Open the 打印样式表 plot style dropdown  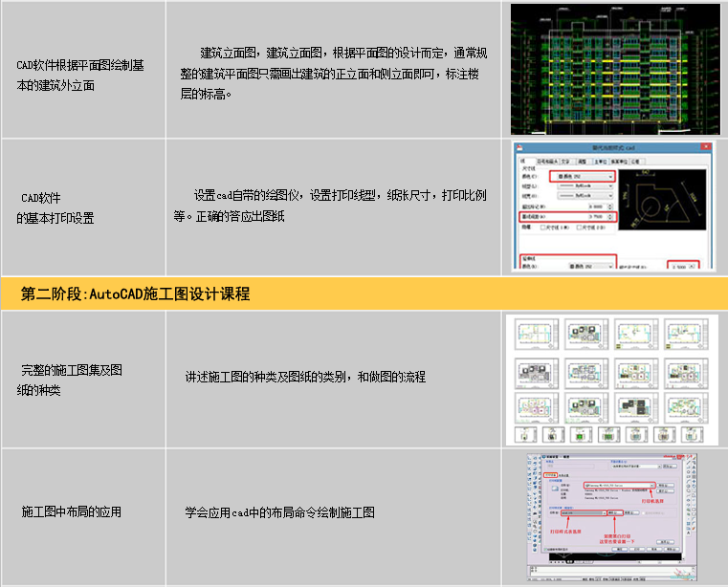603,513
